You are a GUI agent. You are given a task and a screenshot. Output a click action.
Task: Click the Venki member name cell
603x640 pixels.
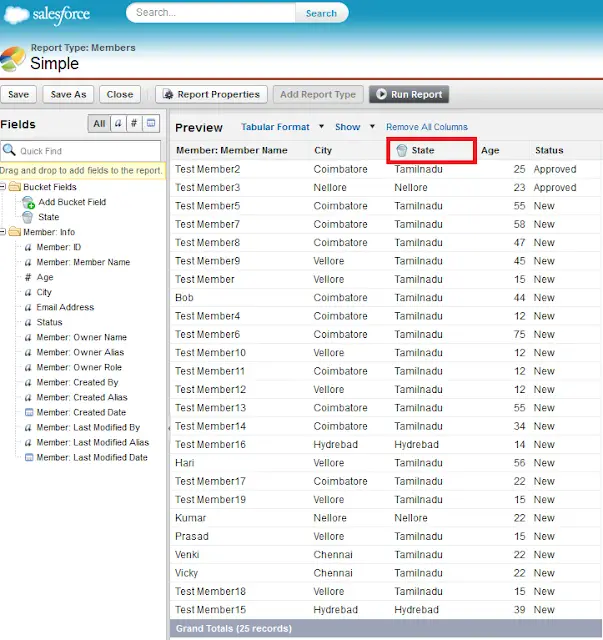point(187,555)
